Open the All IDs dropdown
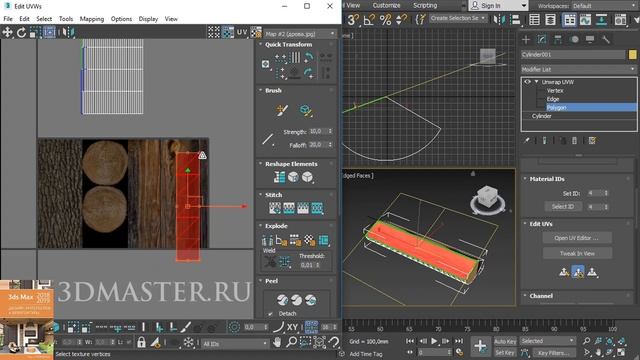This screenshot has height=360, width=640. (x=235, y=344)
